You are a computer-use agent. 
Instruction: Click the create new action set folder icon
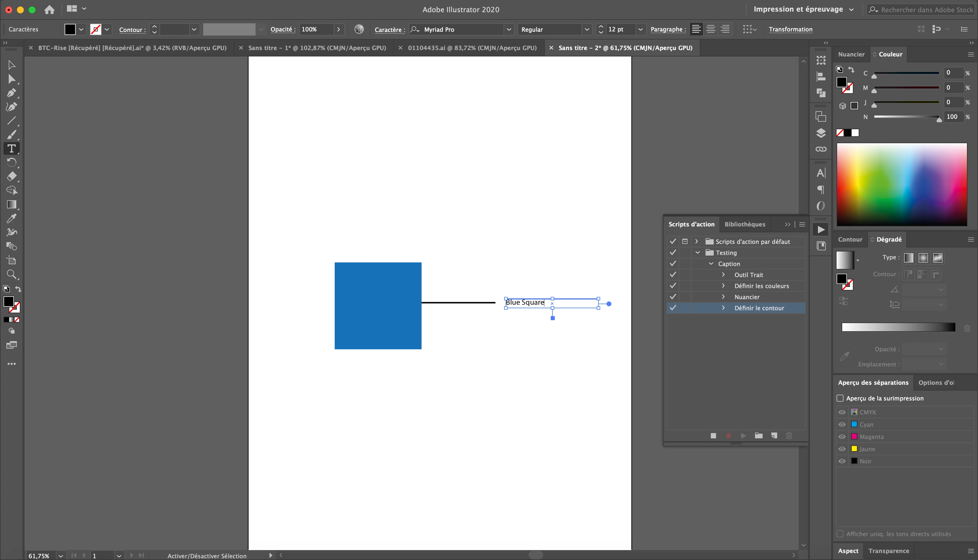coord(759,435)
